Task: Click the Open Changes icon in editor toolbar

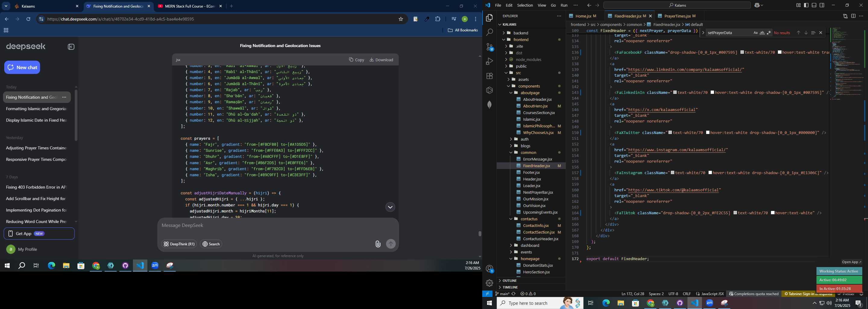Action: [845, 16]
